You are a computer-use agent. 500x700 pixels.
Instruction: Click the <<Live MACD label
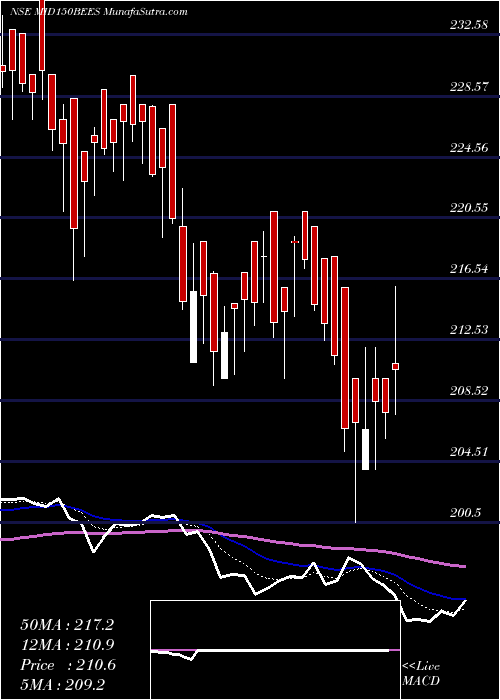(x=421, y=674)
